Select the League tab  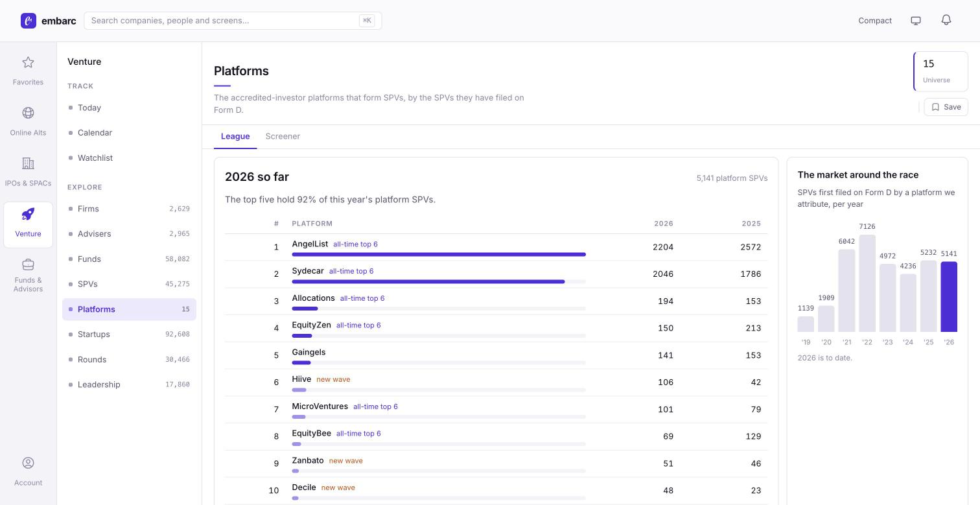click(235, 136)
